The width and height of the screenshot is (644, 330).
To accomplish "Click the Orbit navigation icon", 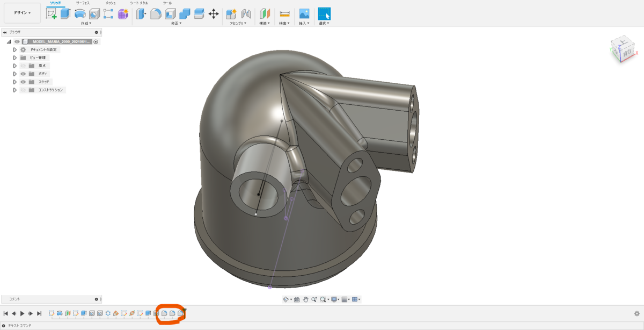I will 286,299.
